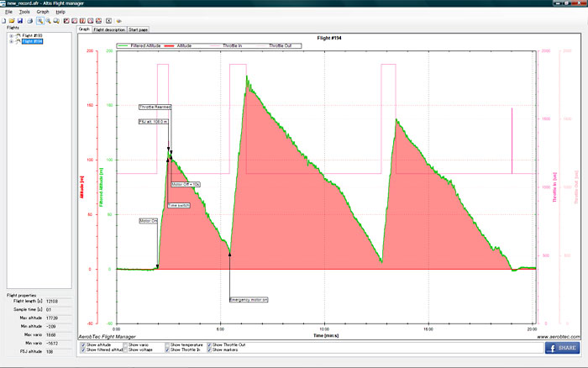Switch to the Start page tab

(138, 29)
